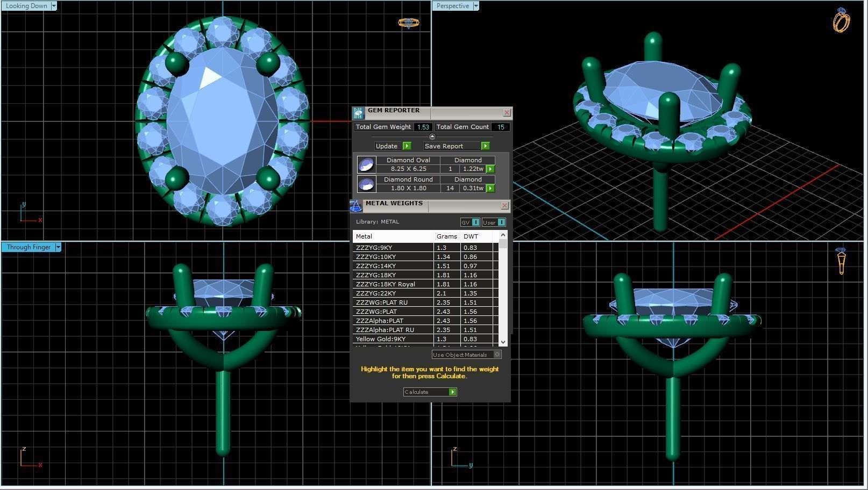
Task: Select the Yellow Gold:9KY metal row
Action: point(425,339)
